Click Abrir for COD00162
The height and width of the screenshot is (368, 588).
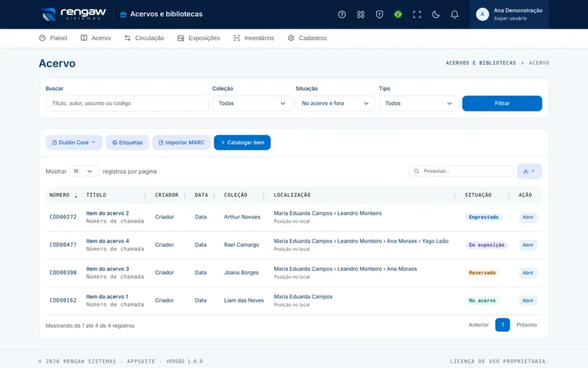pyautogui.click(x=528, y=300)
